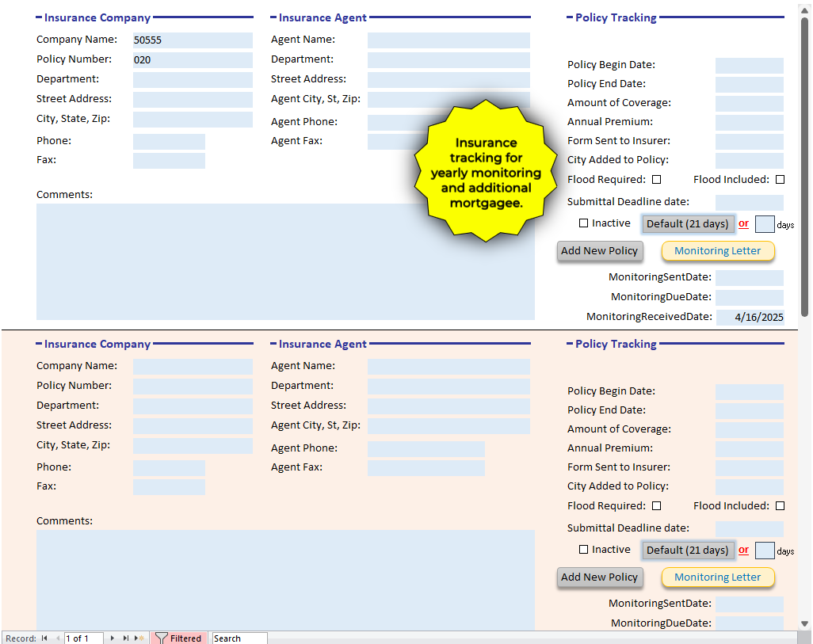This screenshot has width=813, height=644.
Task: Click the custom days box in 50555 record
Action: 765,224
